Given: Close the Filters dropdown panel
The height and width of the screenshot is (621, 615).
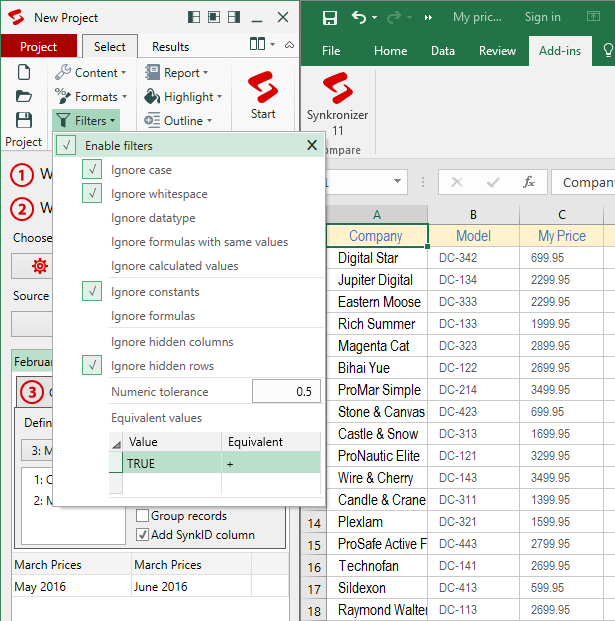Looking at the screenshot, I should pyautogui.click(x=312, y=145).
